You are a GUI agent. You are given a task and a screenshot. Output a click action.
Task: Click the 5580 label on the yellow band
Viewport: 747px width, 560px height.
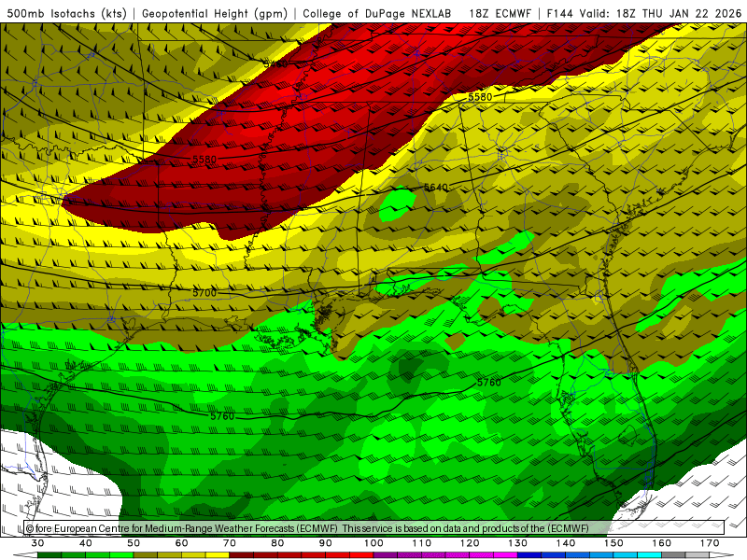[480, 97]
